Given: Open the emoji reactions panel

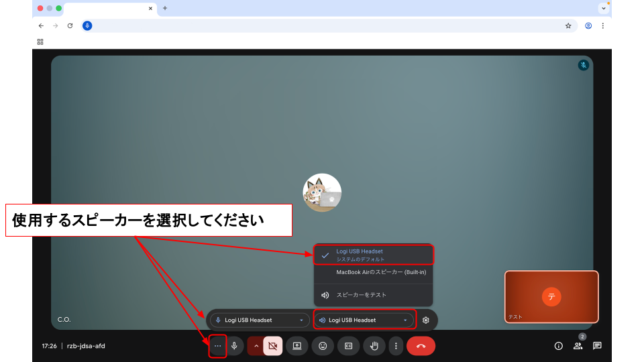Looking at the screenshot, I should (x=323, y=346).
